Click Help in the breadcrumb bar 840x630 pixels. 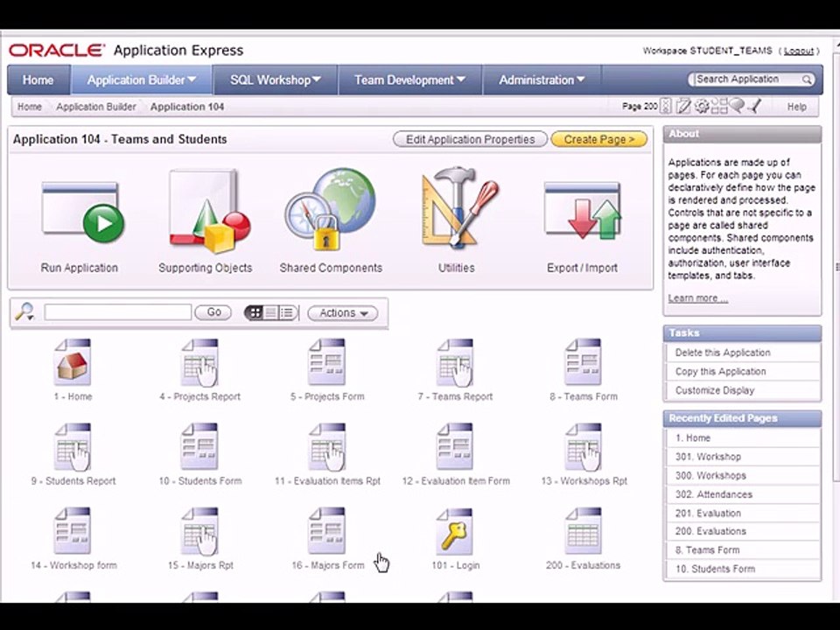pyautogui.click(x=796, y=107)
